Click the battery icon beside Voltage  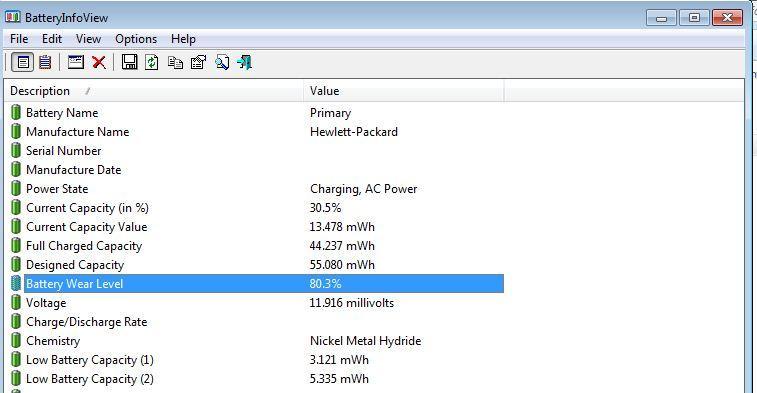tap(16, 303)
